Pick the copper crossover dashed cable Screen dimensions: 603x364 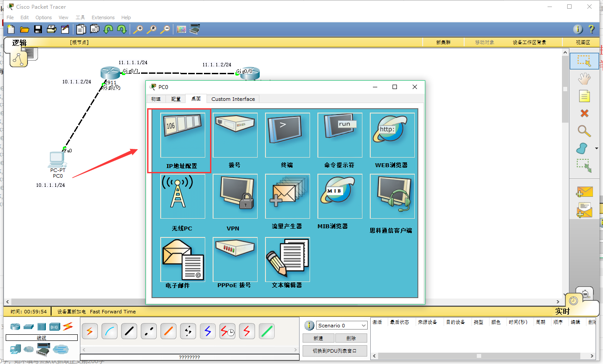click(x=149, y=331)
